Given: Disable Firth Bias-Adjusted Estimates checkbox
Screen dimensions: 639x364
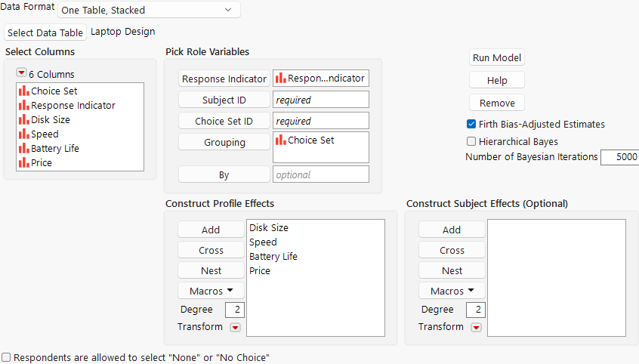Looking at the screenshot, I should pyautogui.click(x=471, y=125).
